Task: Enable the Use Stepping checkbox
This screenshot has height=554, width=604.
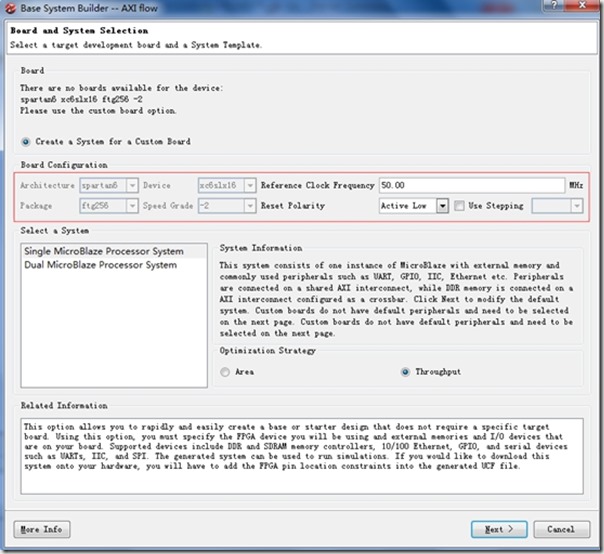Action: pos(461,206)
